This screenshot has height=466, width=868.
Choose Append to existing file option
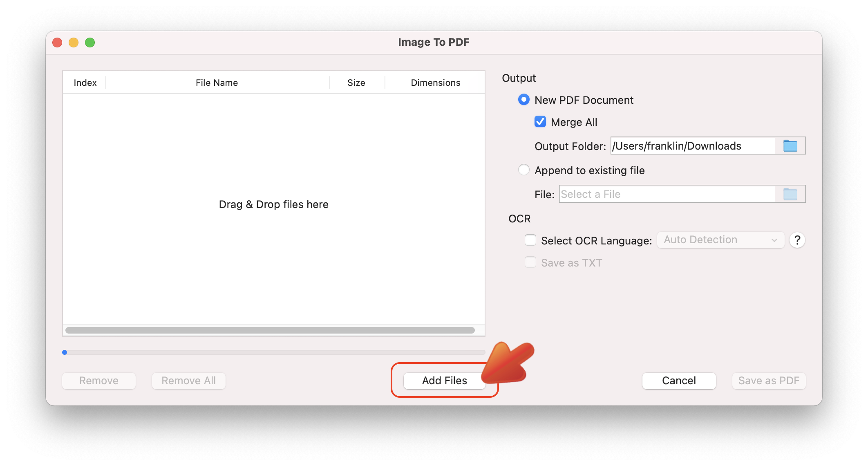(524, 170)
